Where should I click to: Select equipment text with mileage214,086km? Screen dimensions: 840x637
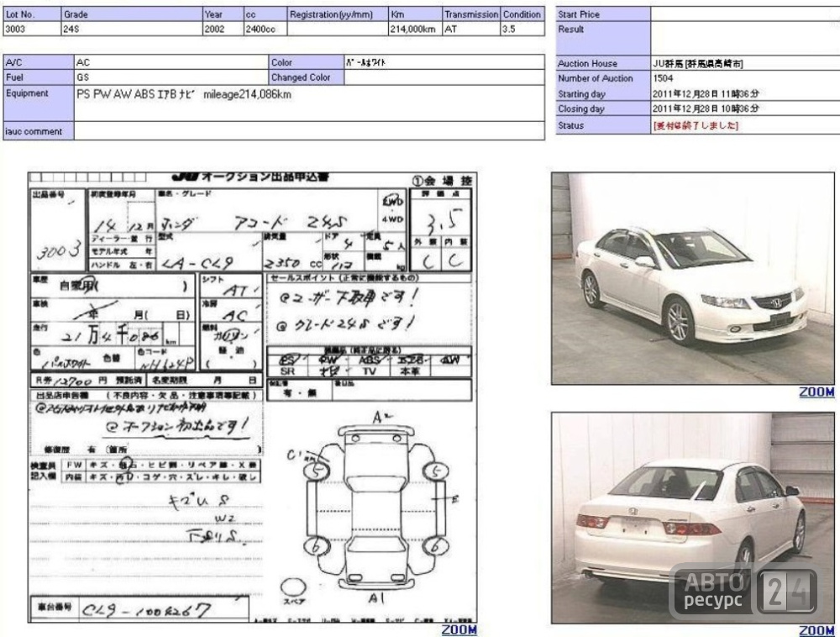click(x=184, y=94)
